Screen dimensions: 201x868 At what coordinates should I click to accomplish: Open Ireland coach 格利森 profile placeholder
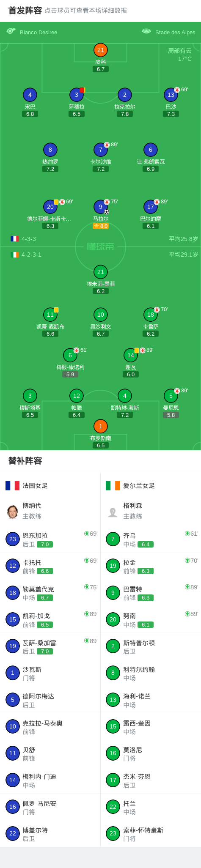(x=113, y=512)
